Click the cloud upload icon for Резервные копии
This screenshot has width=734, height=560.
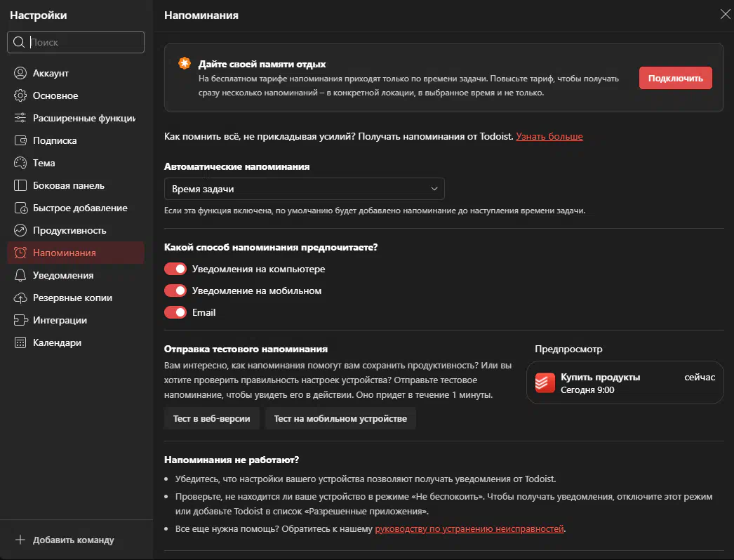coord(20,298)
